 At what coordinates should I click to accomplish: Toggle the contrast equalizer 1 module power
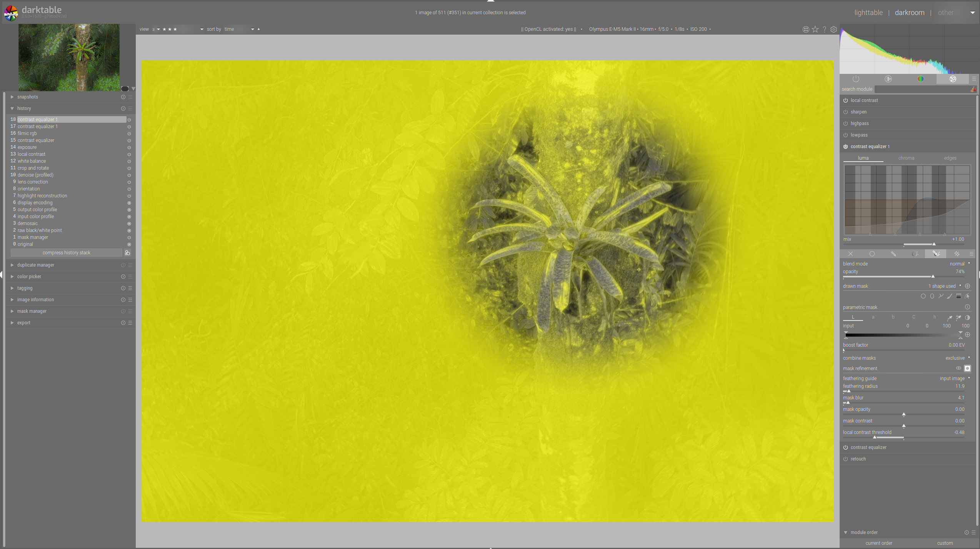845,147
